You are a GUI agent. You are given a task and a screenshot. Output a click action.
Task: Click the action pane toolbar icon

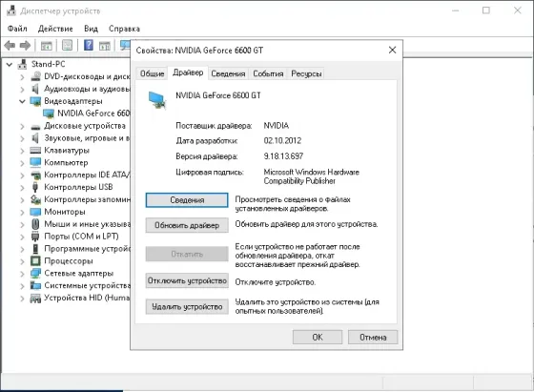[105, 45]
